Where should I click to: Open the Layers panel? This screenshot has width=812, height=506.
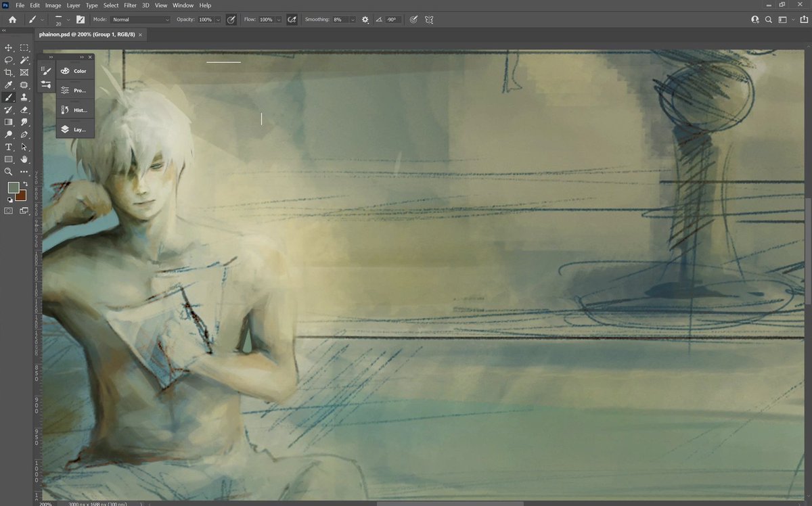[75, 129]
